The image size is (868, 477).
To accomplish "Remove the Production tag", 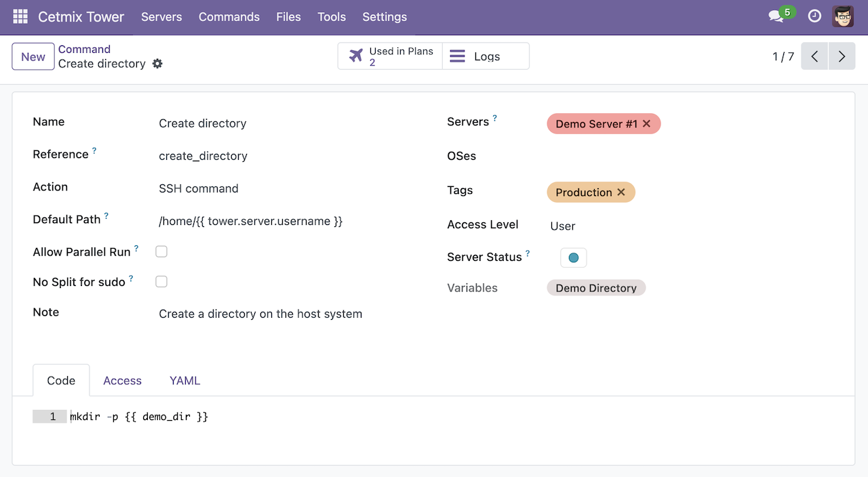I will (621, 192).
